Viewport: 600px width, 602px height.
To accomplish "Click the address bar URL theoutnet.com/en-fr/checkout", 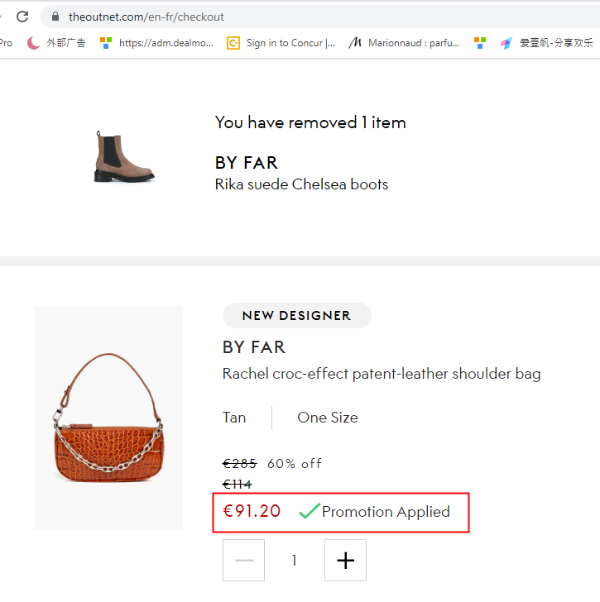I will [146, 17].
